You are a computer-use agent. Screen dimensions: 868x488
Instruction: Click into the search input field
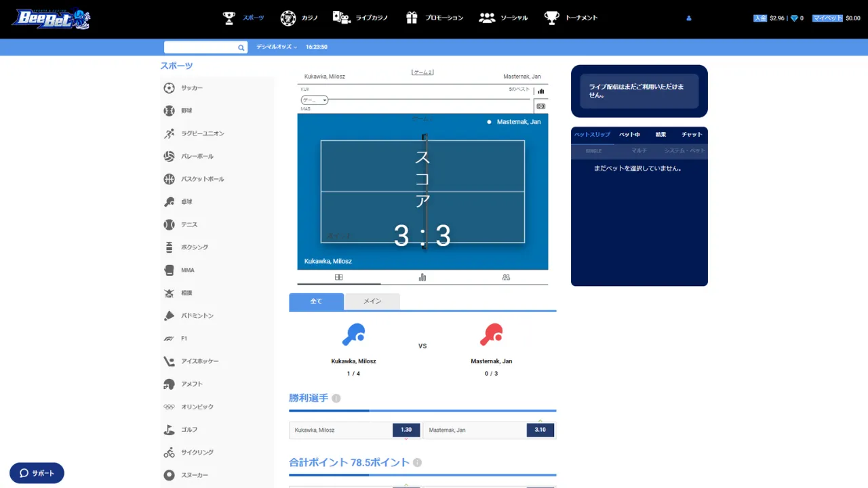[200, 47]
